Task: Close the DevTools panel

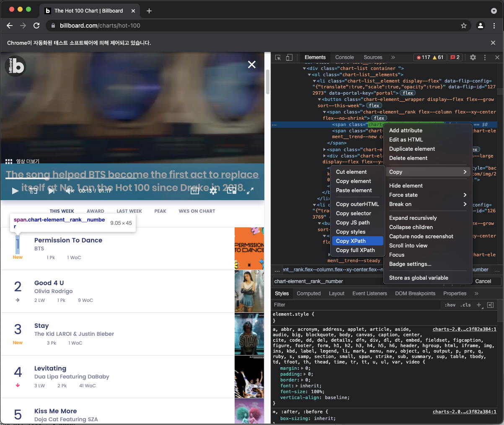Action: coord(497,57)
